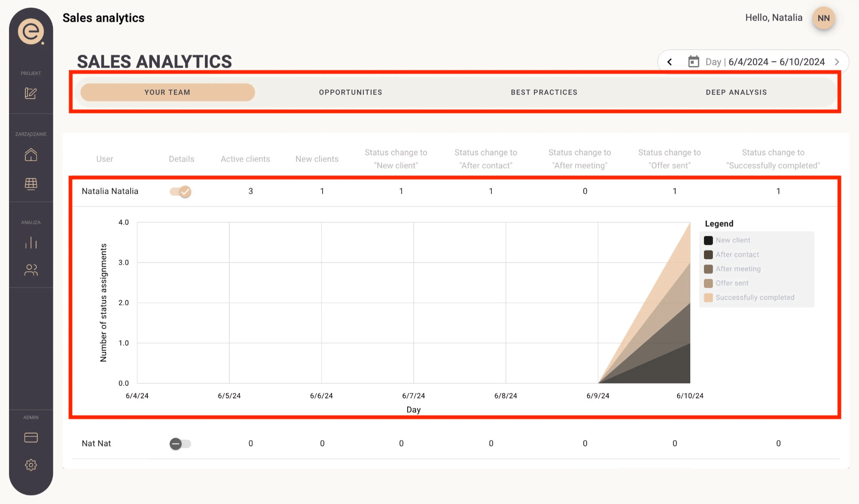Viewport: 859px width, 504px height.
Task: Click the calendar icon in date picker
Action: pos(694,62)
